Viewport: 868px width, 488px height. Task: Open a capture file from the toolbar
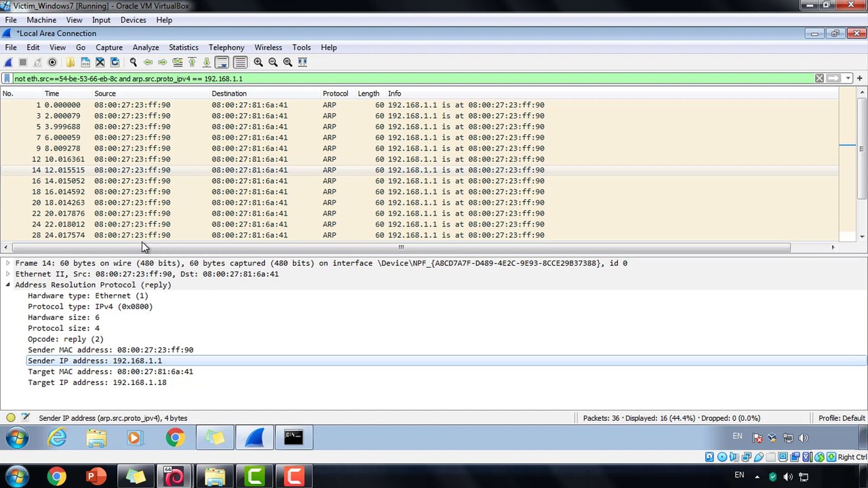pos(71,62)
